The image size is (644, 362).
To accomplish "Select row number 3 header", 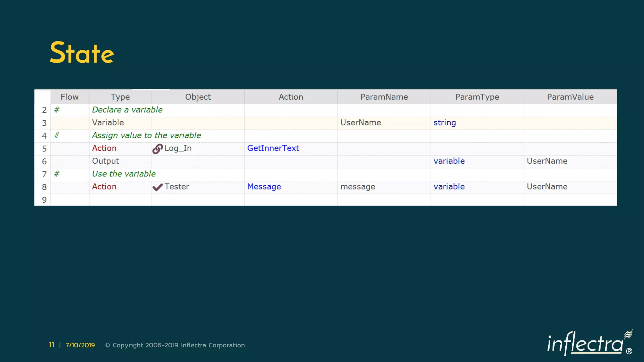I will point(44,123).
